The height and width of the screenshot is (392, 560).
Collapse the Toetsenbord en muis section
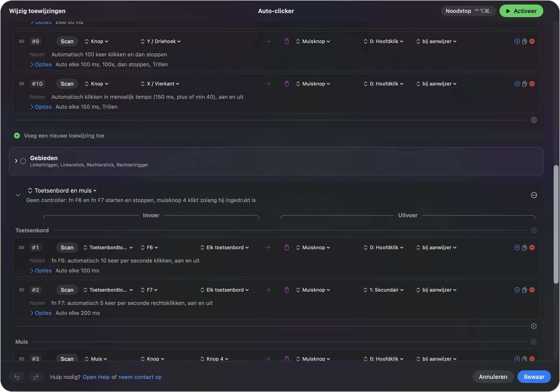coord(18,195)
